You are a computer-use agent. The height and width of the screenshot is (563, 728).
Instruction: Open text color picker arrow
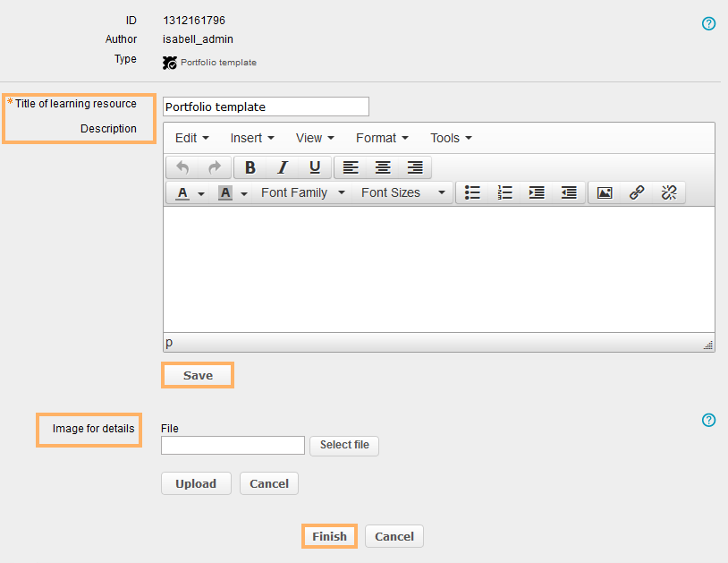201,193
